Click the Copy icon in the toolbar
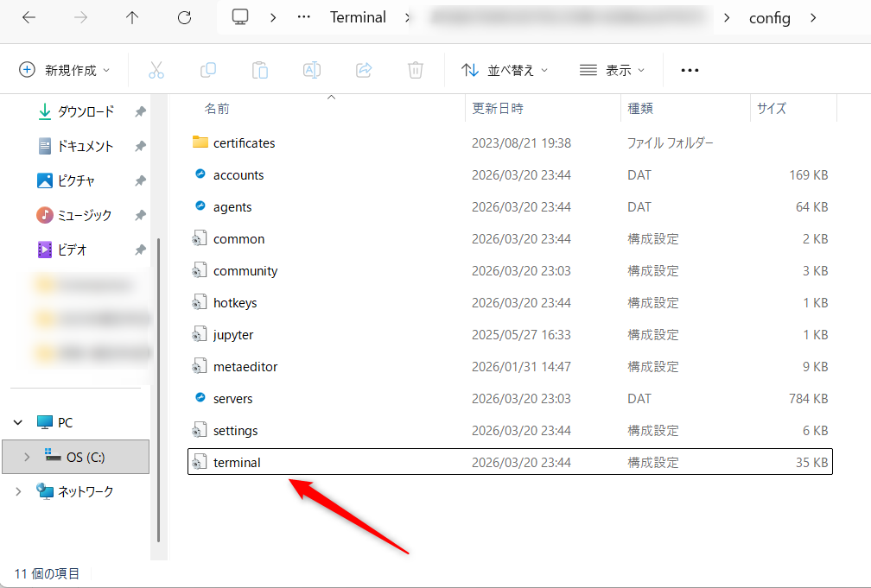The image size is (871, 588). [x=207, y=70]
